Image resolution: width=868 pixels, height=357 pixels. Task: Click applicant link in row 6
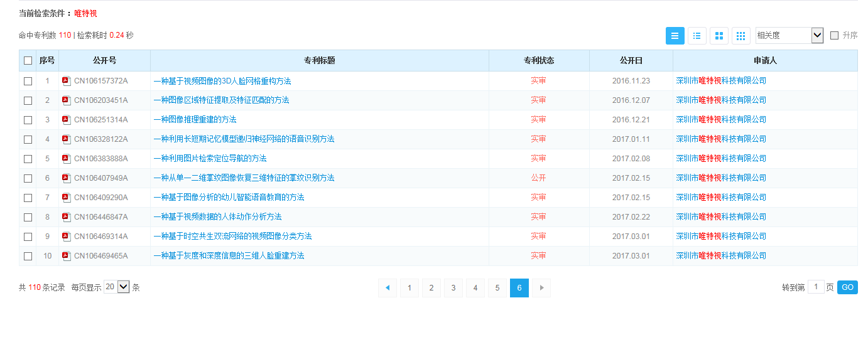coord(721,178)
